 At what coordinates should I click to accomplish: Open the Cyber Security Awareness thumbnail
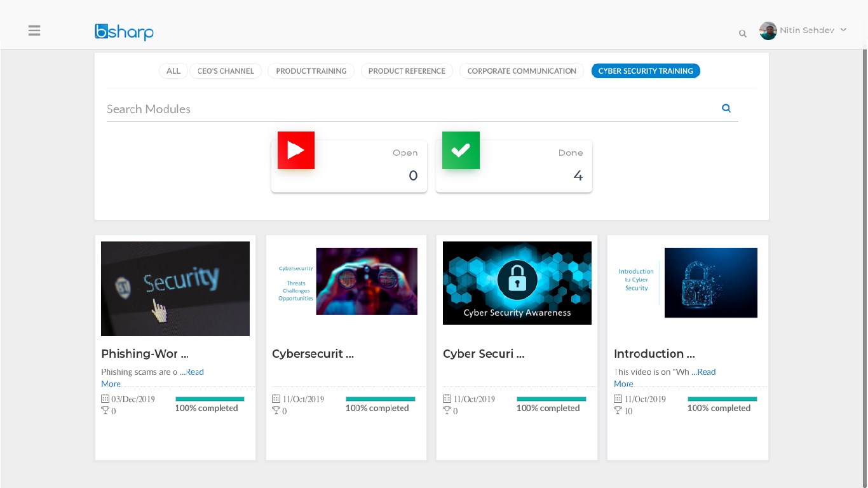pyautogui.click(x=517, y=283)
